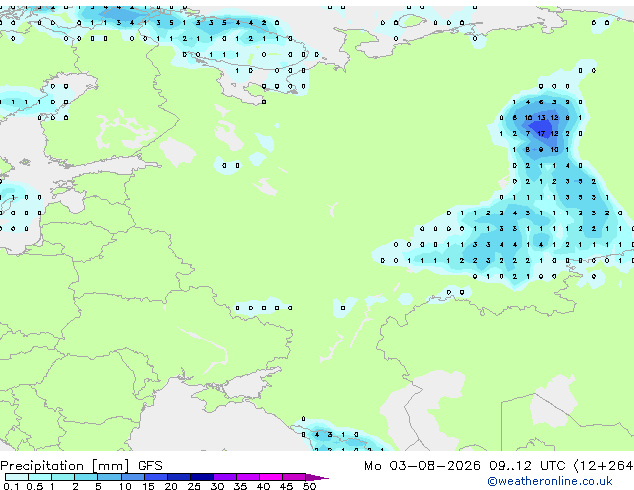Click the legend arrow tip above 50 mm

(x=317, y=477)
